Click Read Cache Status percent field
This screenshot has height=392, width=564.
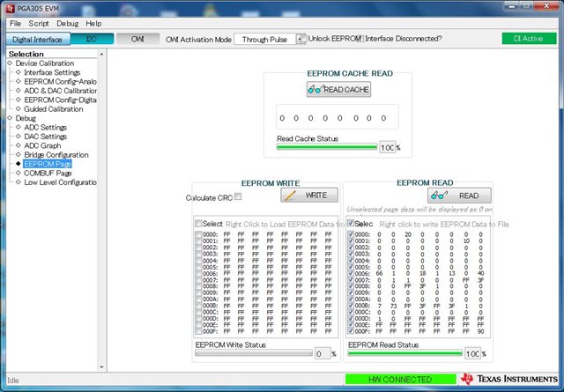388,147
